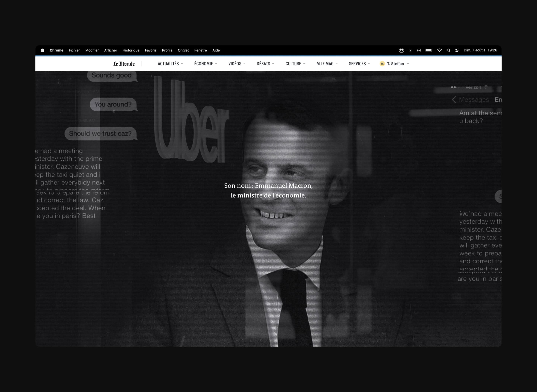Go to Le Monde homepage via logo
Viewport: 537px width, 392px height.
pyautogui.click(x=124, y=64)
